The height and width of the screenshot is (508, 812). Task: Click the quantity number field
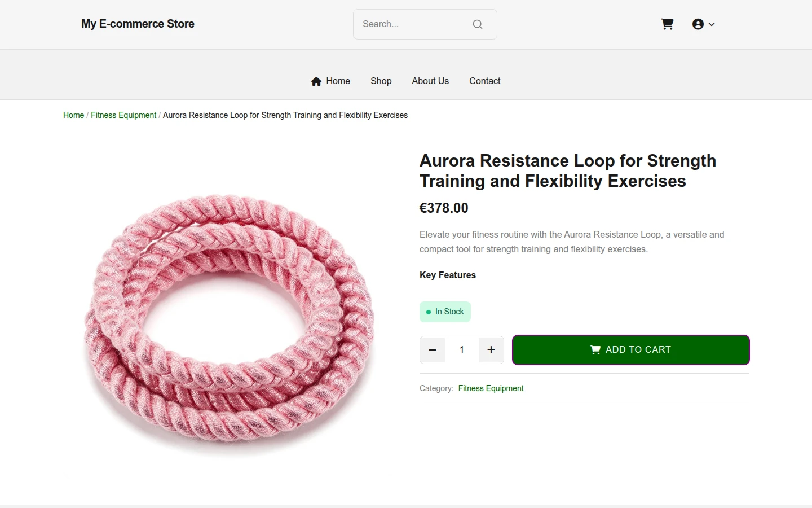[462, 350]
